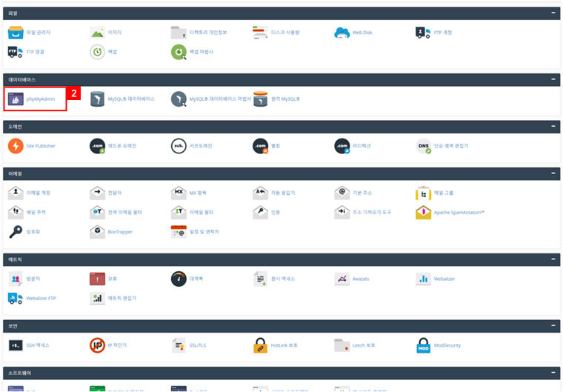563x392 pixels.
Task: Click the Apache SpamAssassin icon
Action: [x=423, y=213]
